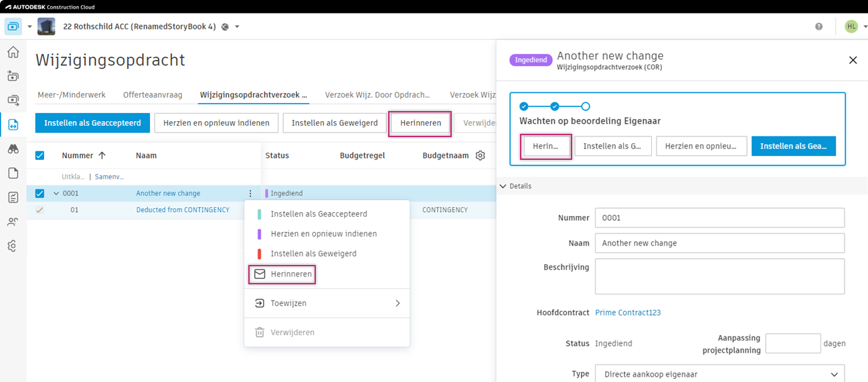The height and width of the screenshot is (382, 868).
Task: Close the Another new change detail panel
Action: point(853,60)
